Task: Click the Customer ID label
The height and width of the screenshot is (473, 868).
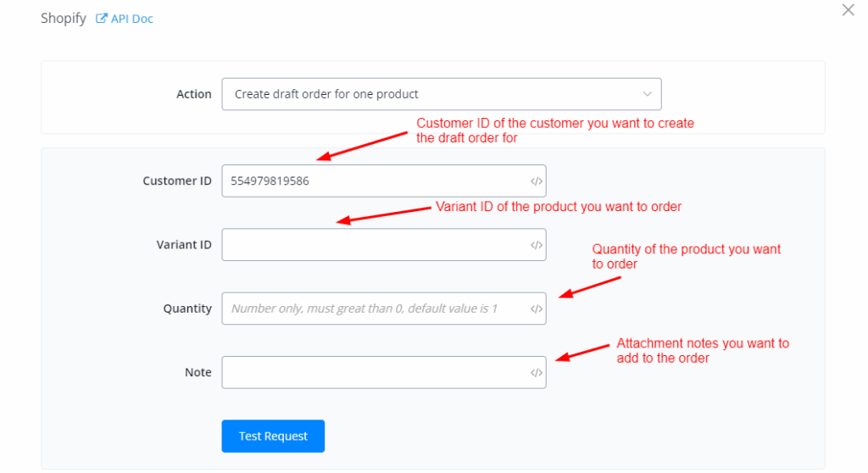Action: tap(177, 181)
